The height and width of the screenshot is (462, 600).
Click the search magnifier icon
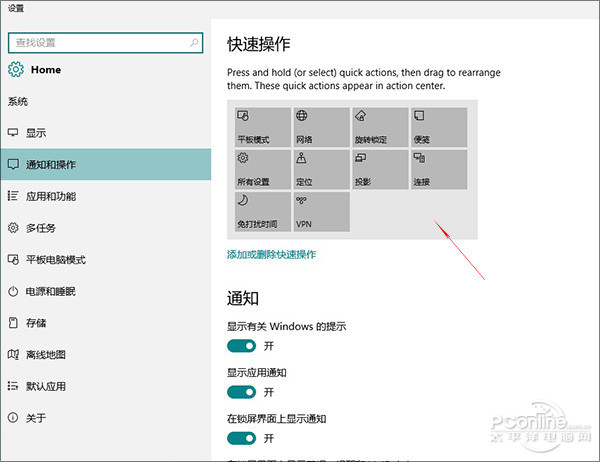(194, 42)
